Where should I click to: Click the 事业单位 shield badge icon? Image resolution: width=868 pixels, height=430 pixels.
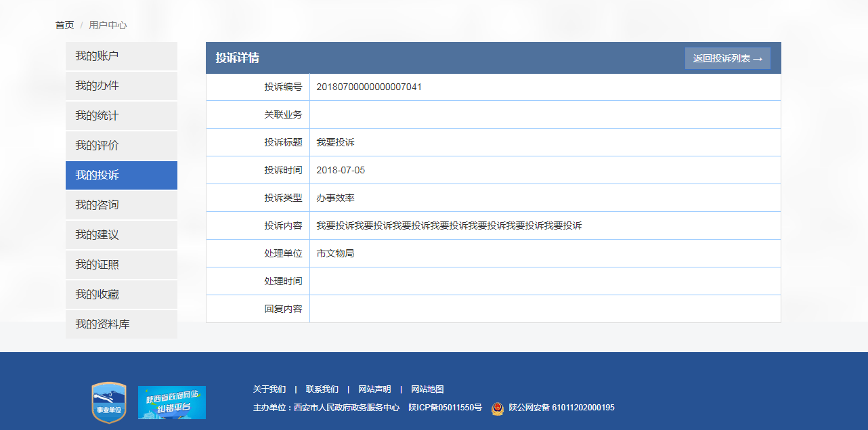click(109, 403)
